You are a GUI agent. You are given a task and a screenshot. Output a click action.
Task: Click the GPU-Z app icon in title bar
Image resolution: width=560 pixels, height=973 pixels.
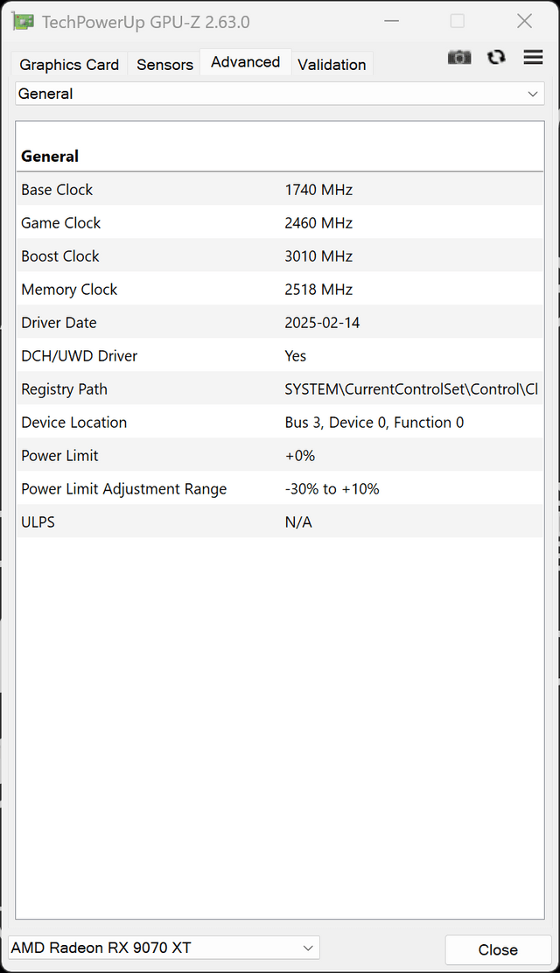(x=23, y=22)
